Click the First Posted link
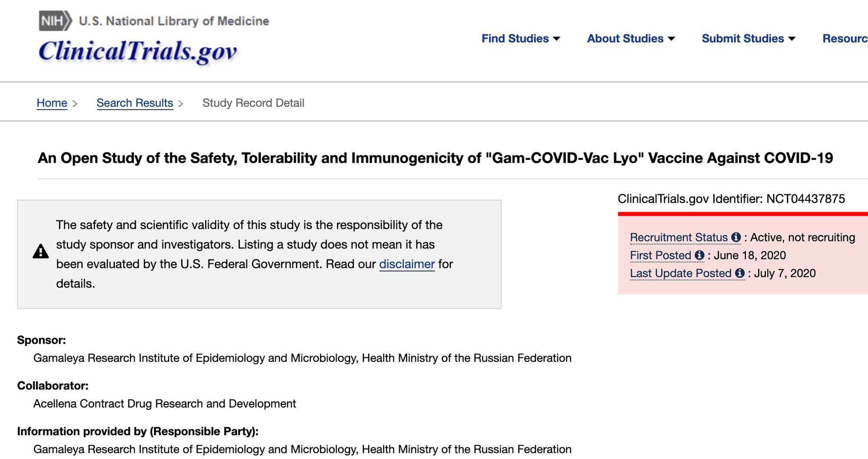868x459 pixels. pyautogui.click(x=660, y=255)
